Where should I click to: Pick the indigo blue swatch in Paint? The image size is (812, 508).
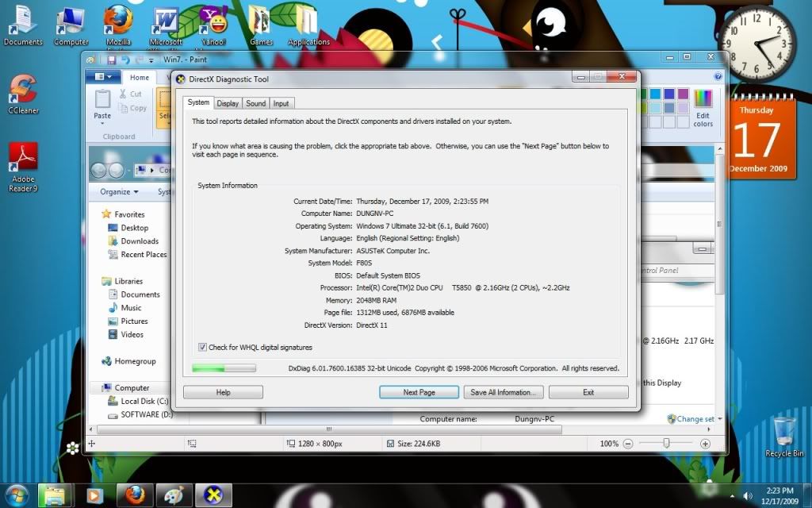pyautogui.click(x=669, y=94)
